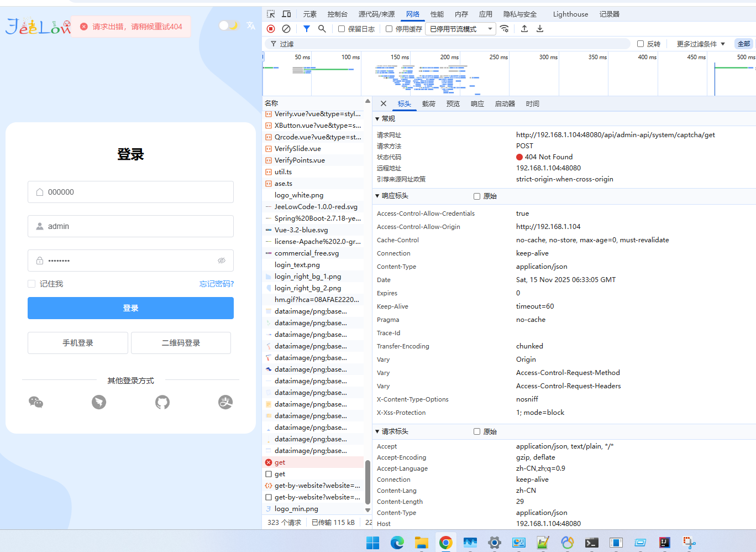Viewport: 756px width, 552px height.
Task: Clear the network log using the block icon
Action: pyautogui.click(x=286, y=29)
